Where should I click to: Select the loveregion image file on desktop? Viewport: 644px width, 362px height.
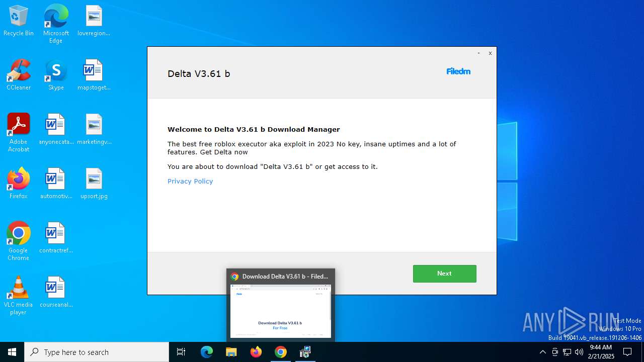tap(94, 21)
